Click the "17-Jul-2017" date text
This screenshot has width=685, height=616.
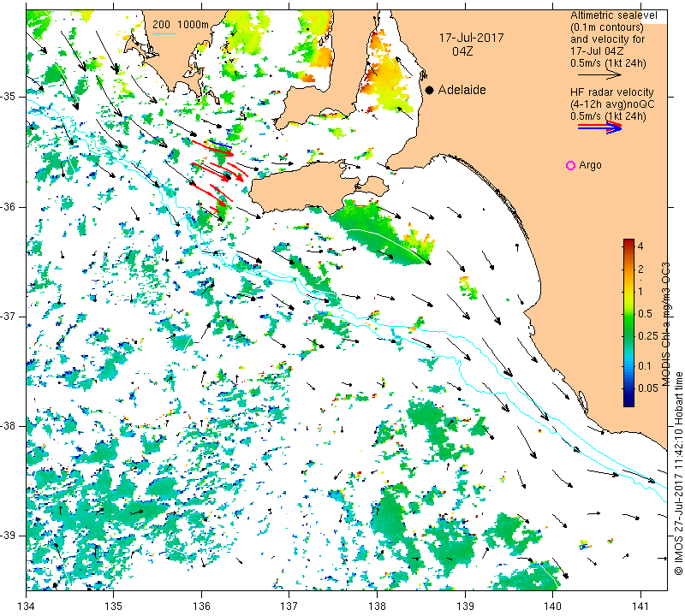coord(472,38)
